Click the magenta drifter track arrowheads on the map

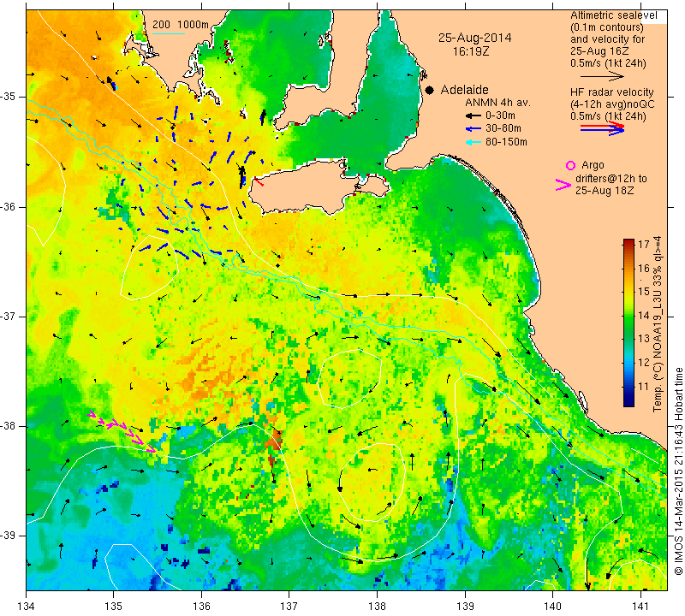click(121, 430)
